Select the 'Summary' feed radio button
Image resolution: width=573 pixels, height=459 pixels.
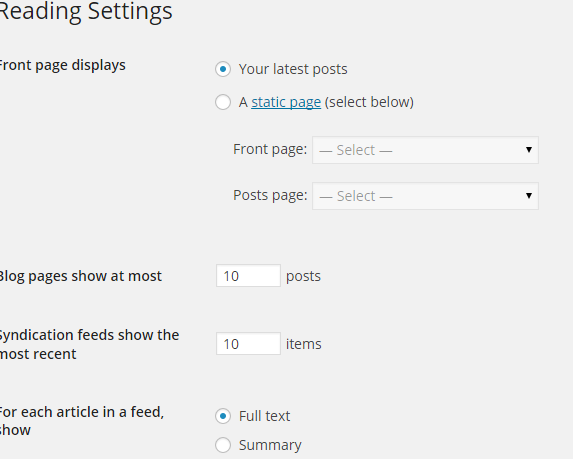(x=223, y=445)
